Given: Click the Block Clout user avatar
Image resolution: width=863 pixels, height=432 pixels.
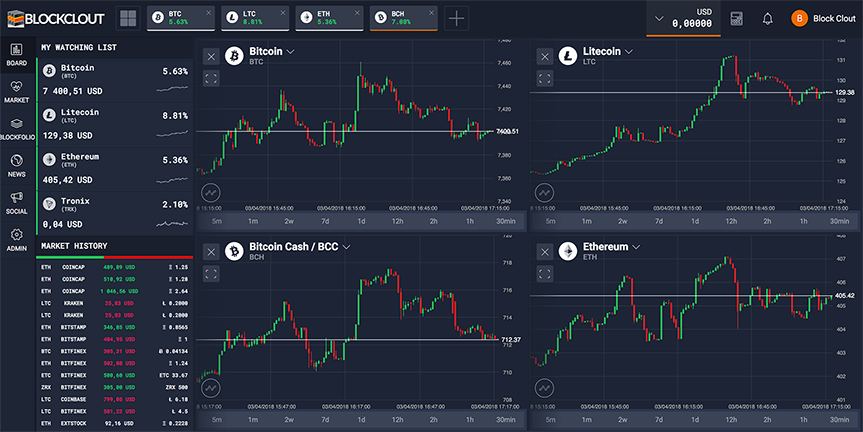Looking at the screenshot, I should coord(799,18).
